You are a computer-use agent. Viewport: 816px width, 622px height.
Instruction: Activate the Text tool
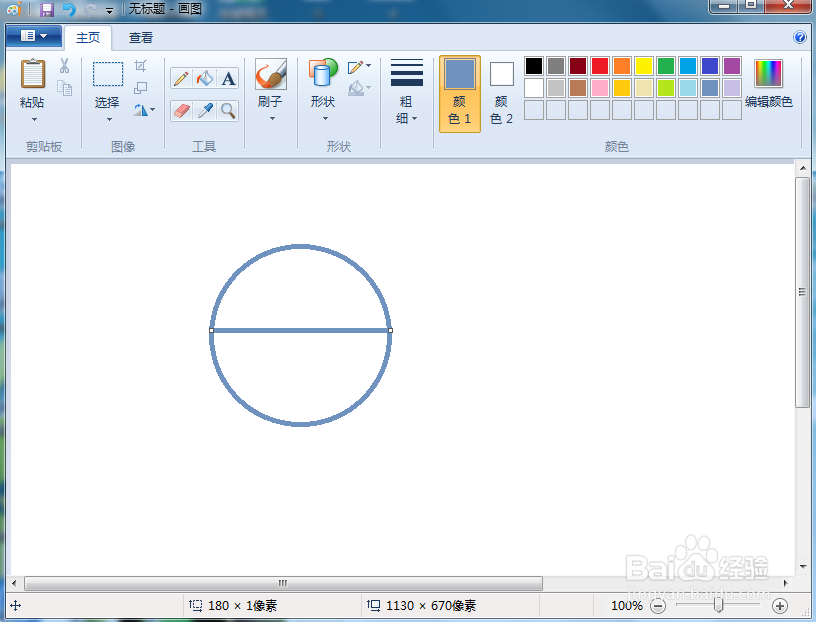click(x=228, y=78)
